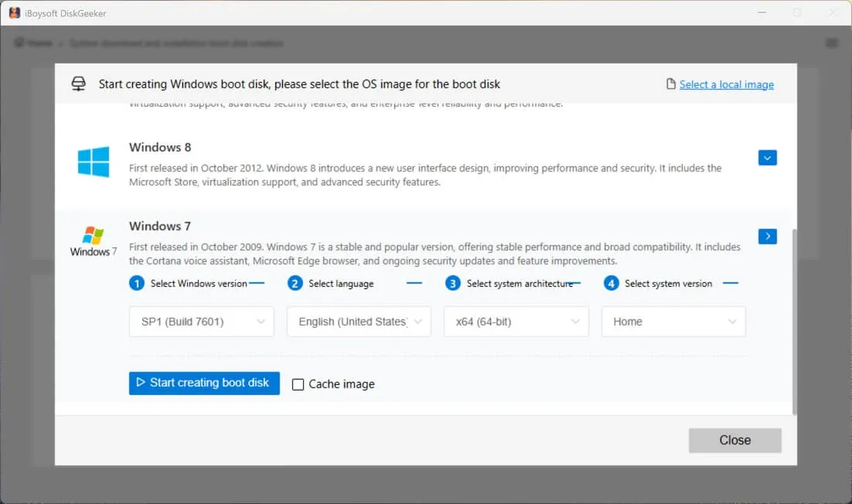Open the Select a local image link
The width and height of the screenshot is (852, 504).
726,84
